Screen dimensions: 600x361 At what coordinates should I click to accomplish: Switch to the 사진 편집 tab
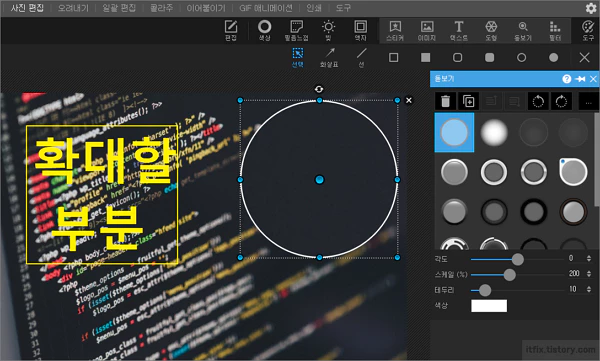point(27,8)
